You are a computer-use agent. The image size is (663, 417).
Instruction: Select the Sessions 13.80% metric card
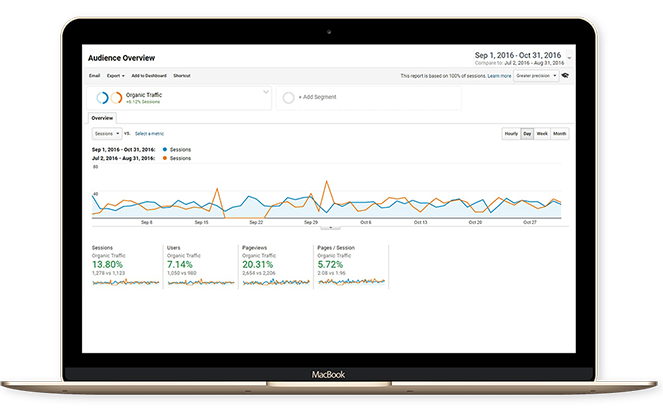[126, 266]
